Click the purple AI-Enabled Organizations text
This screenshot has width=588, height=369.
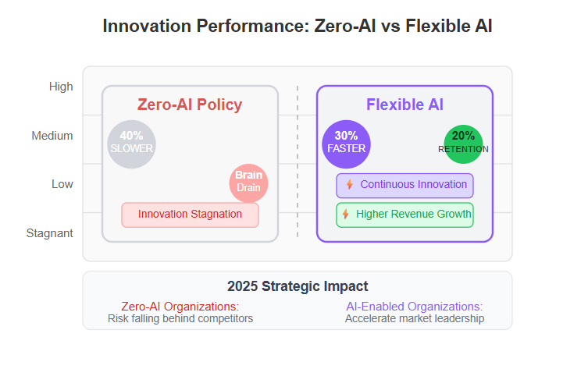(415, 307)
